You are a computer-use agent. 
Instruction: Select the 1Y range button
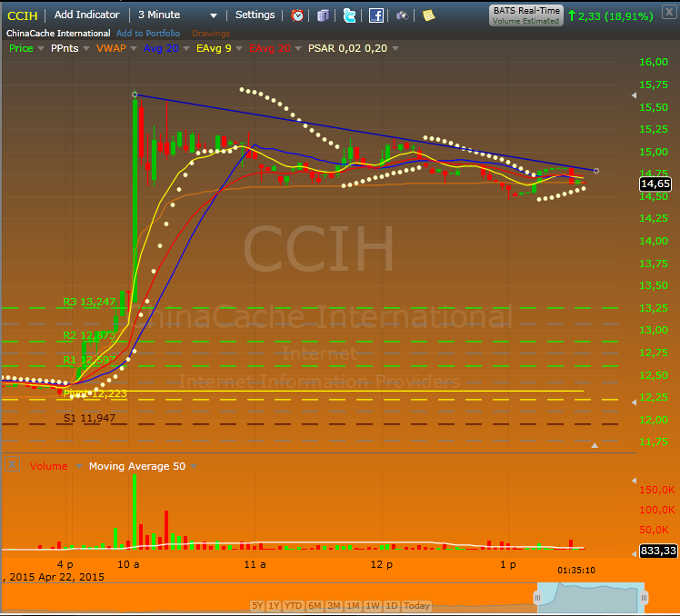(x=274, y=606)
